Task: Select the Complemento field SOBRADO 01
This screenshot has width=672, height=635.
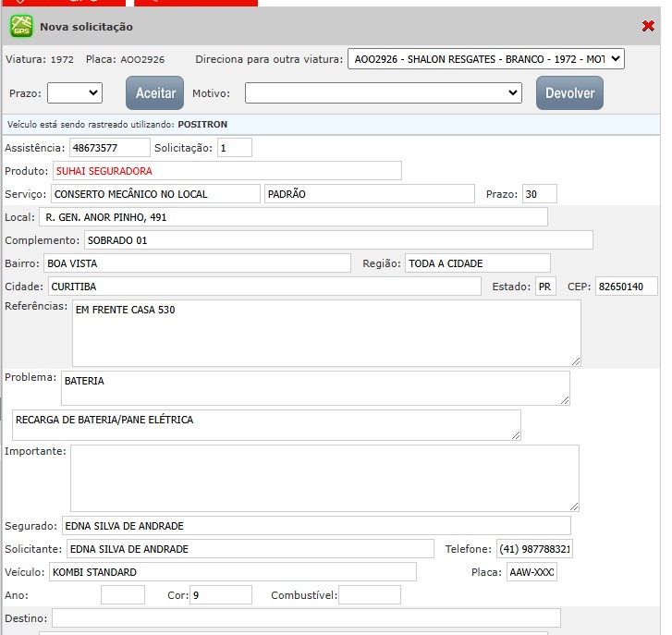Action: pos(337,240)
